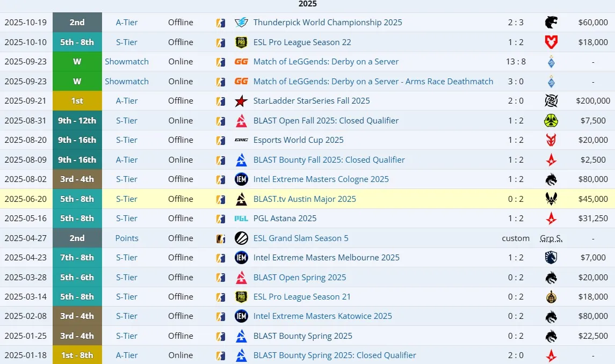Click opponent logo in ESL Pro League Season 21 row

click(x=551, y=297)
